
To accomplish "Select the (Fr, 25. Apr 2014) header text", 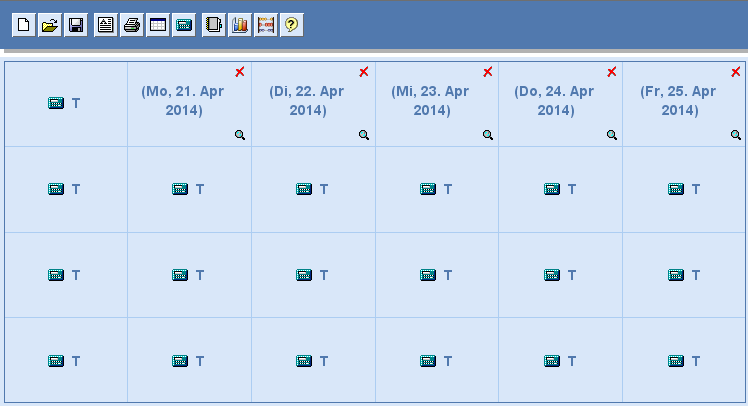I will coord(678,101).
